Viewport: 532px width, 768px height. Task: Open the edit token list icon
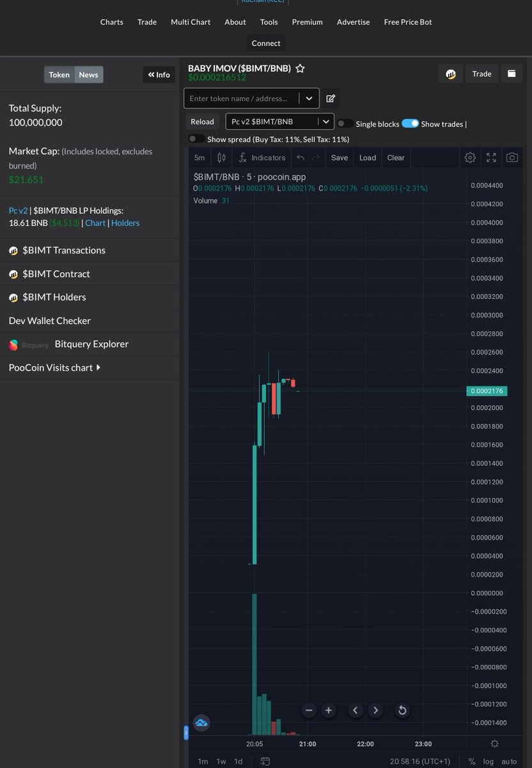331,99
